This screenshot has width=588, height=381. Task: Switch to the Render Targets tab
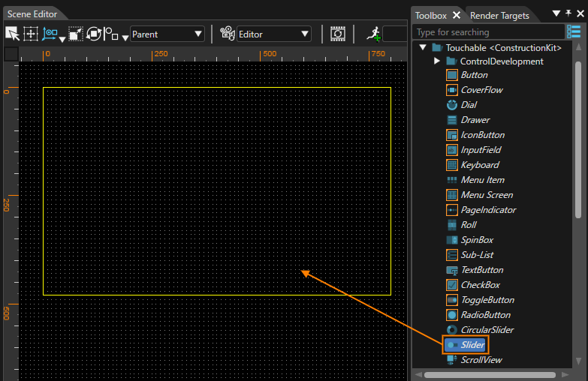(x=499, y=16)
